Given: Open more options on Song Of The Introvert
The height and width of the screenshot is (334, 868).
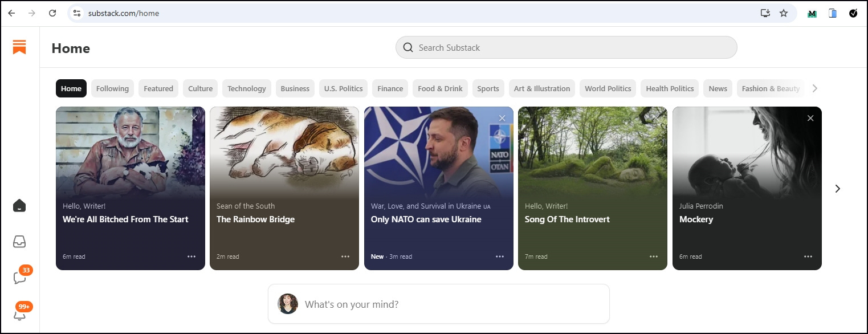Looking at the screenshot, I should (654, 256).
